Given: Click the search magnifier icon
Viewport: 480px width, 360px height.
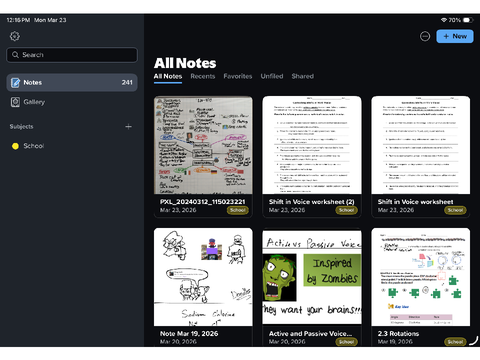Looking at the screenshot, I should (x=15, y=55).
